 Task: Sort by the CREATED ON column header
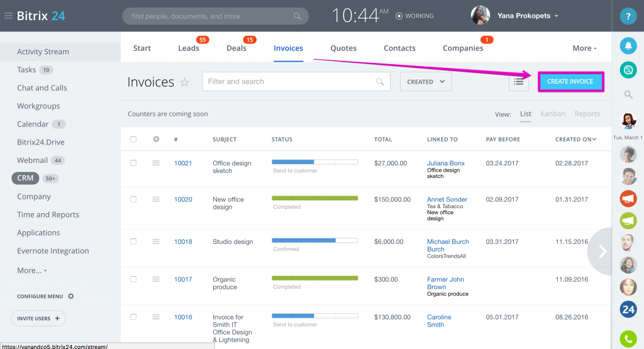(575, 139)
